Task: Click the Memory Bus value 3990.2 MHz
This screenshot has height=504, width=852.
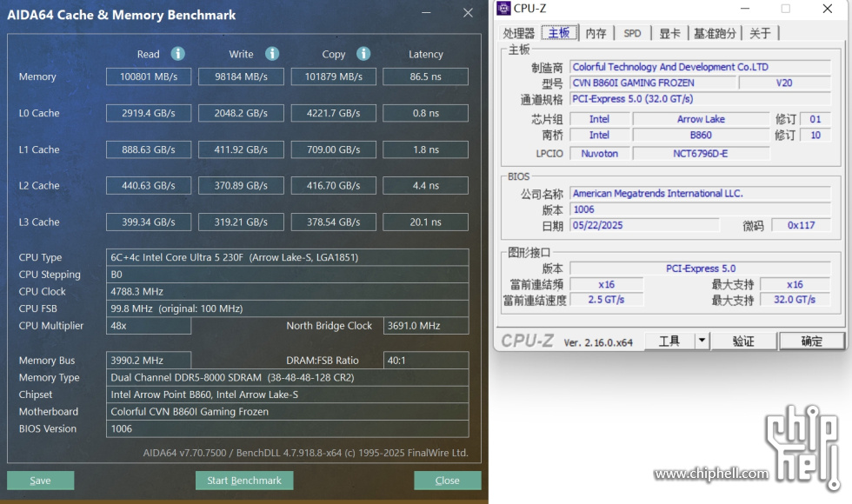Action: 149,360
